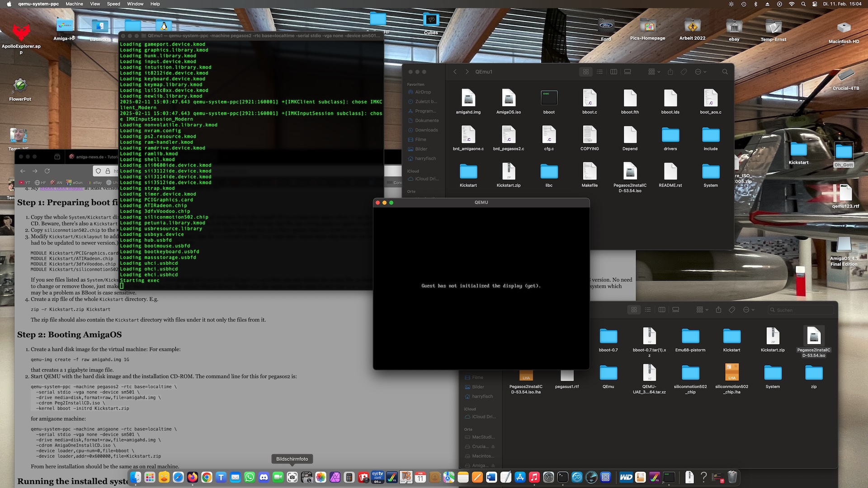Select bboot-0.7 folder in lower Finder

[608, 340]
